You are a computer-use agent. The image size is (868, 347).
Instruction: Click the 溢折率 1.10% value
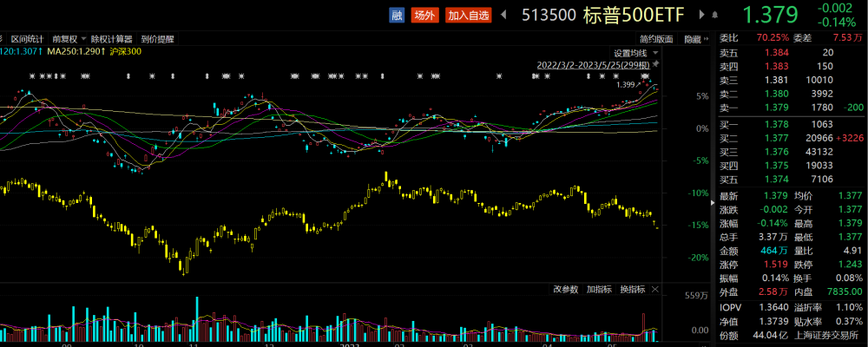pos(849,308)
